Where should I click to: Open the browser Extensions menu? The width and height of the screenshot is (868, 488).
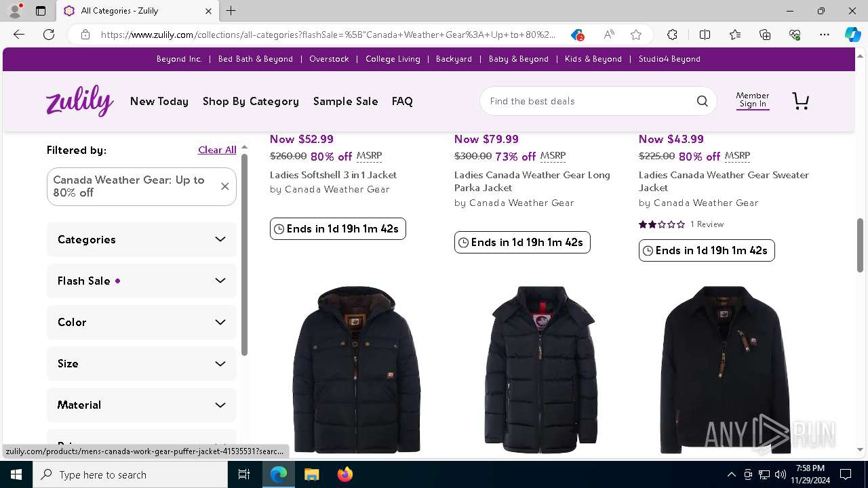(x=672, y=35)
